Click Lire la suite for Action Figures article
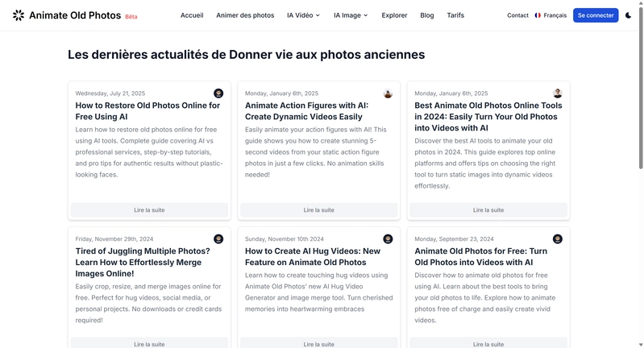The height and width of the screenshot is (348, 644). [x=318, y=209]
